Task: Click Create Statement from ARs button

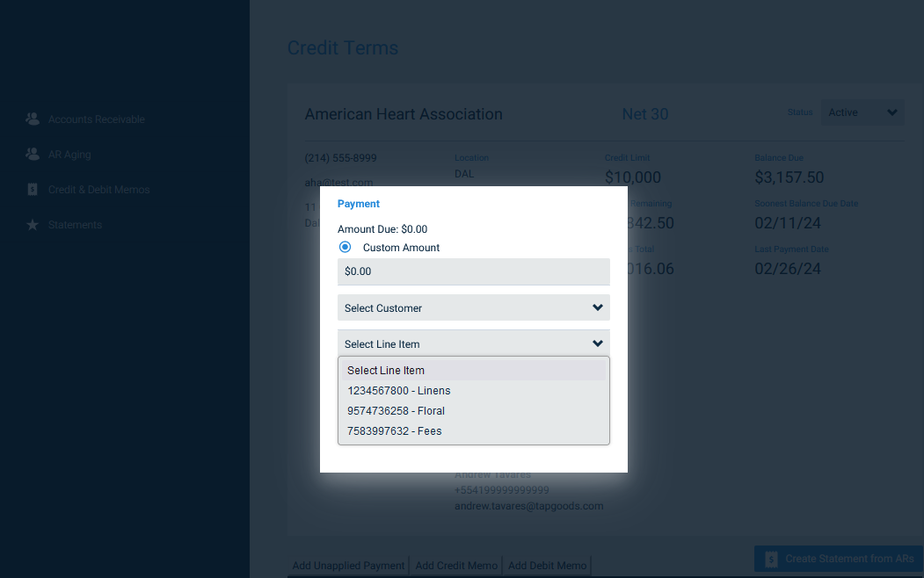Action: coord(839,560)
